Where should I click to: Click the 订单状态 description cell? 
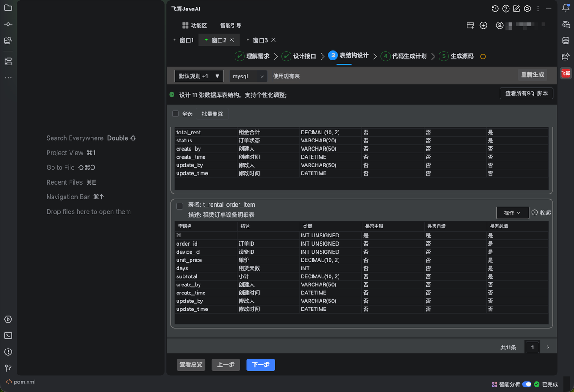[x=268, y=140]
